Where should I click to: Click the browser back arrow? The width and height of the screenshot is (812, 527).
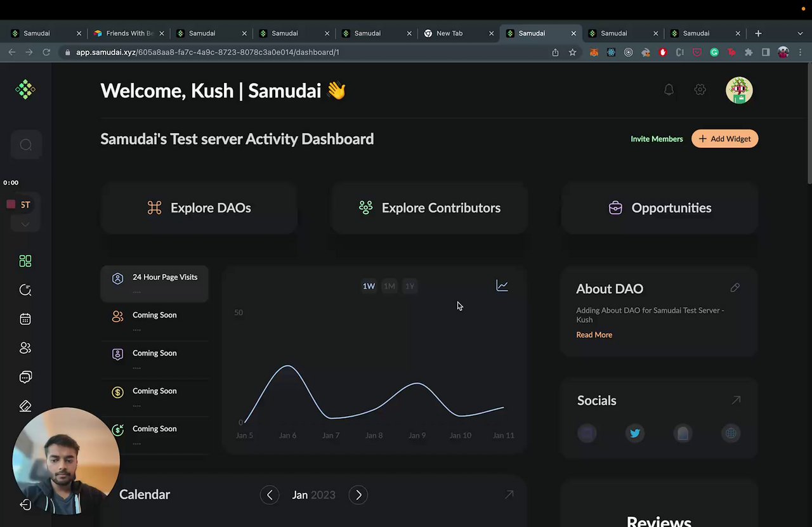tap(12, 52)
